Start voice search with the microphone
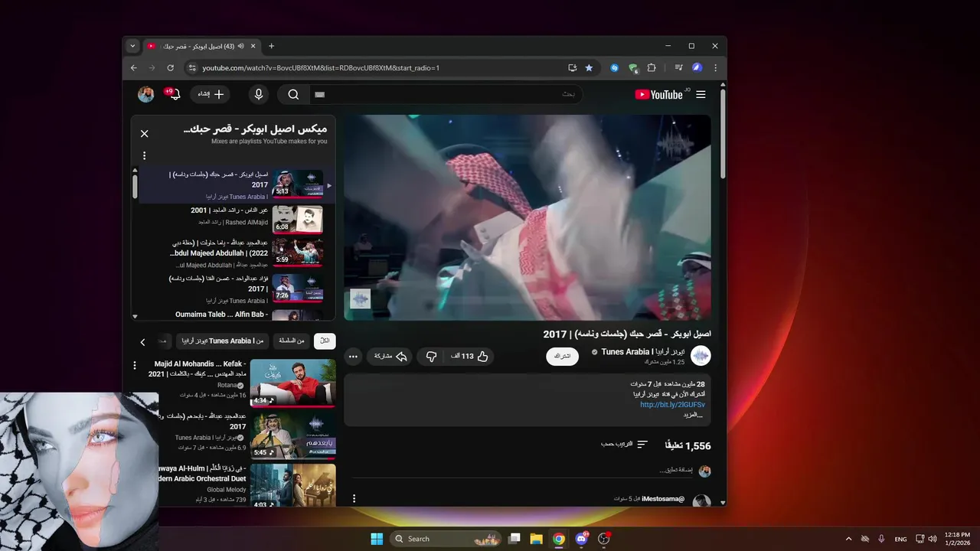The image size is (980, 551). [259, 94]
